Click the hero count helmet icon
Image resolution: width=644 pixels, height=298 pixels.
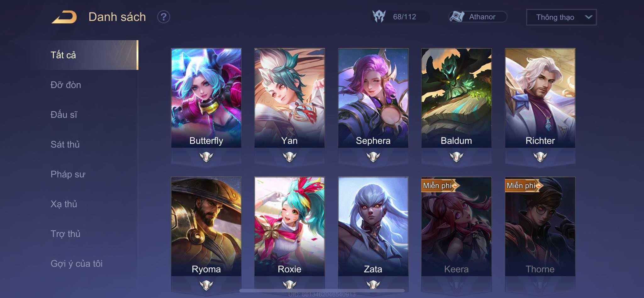379,16
